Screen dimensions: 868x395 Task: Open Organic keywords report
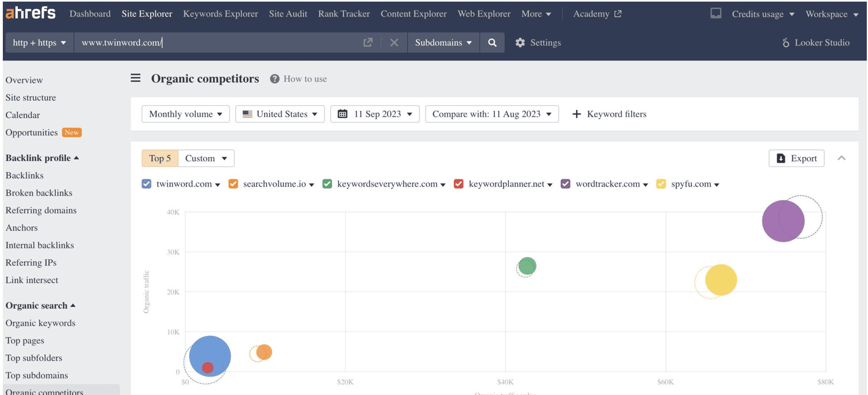pos(40,323)
